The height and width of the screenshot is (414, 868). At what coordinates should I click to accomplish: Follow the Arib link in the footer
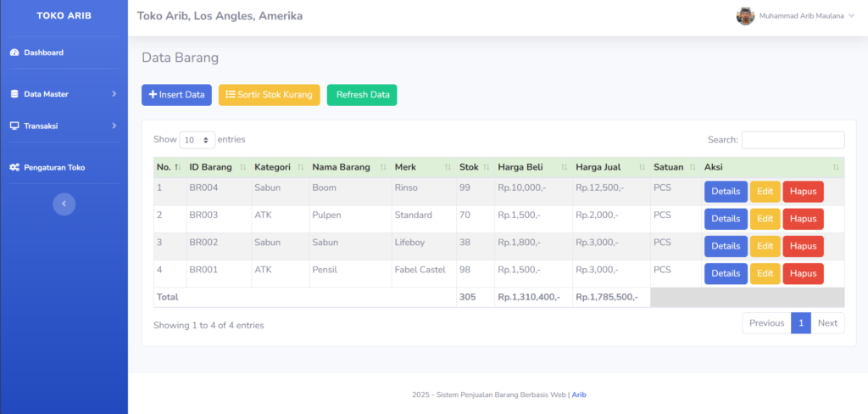[578, 395]
